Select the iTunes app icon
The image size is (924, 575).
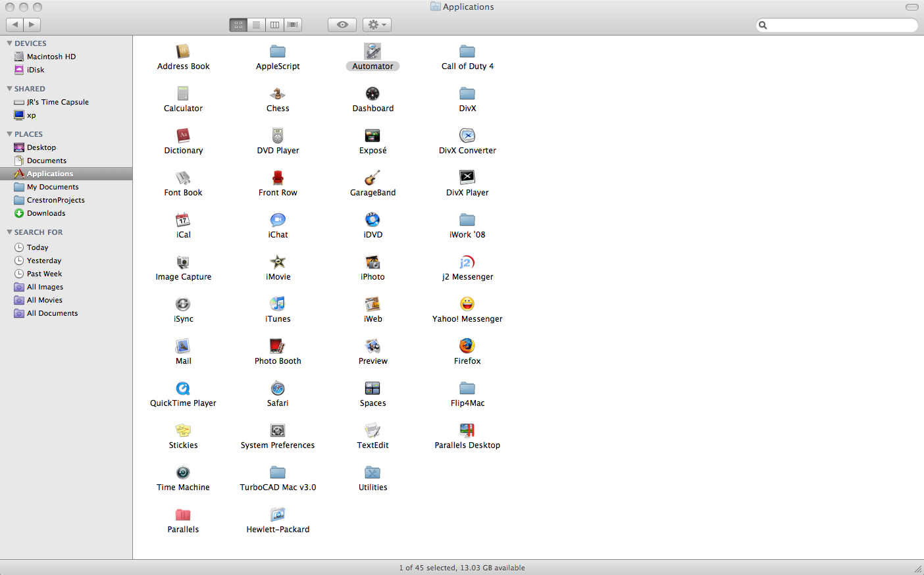(278, 304)
